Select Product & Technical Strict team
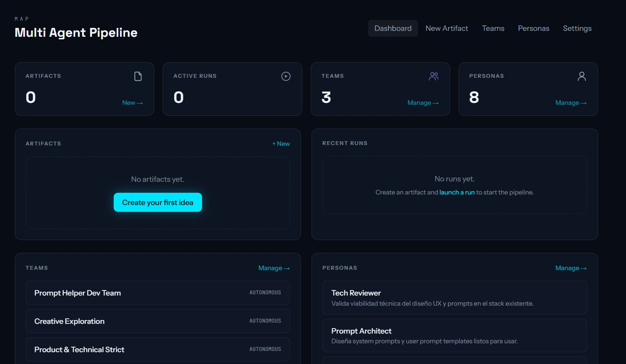Screen dimensions: 626x364 [x=158, y=350]
